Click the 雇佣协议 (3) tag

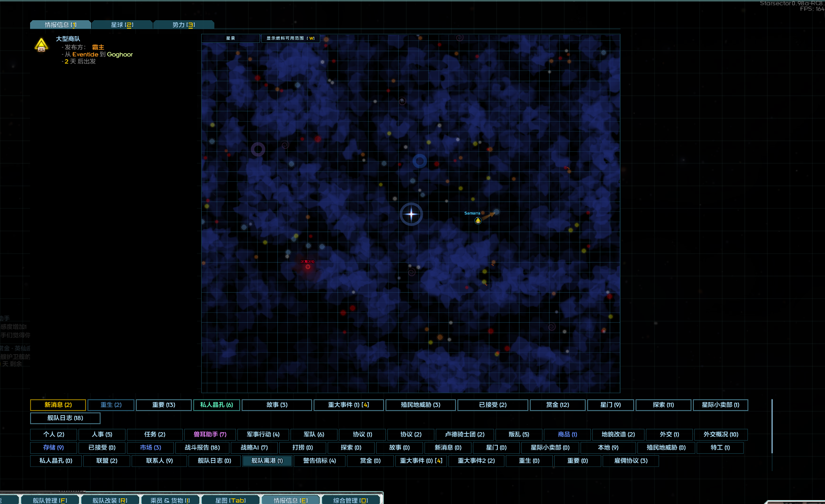631,461
